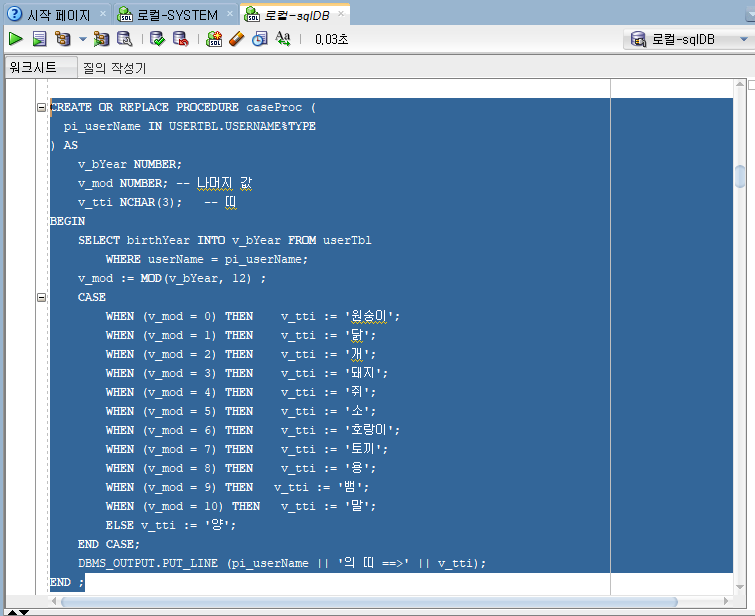Select the 로컬-sqlDB editor tab
Image resolution: width=755 pixels, height=616 pixels.
[297, 15]
